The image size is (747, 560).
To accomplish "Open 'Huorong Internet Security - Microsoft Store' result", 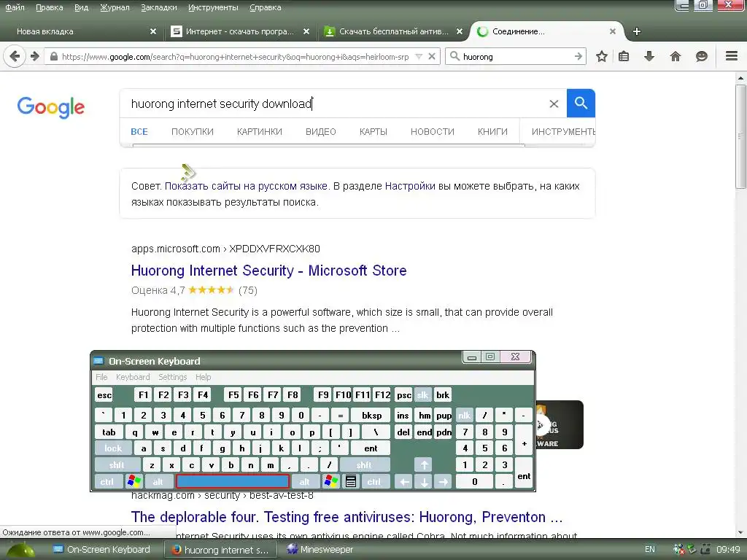I will click(x=268, y=270).
